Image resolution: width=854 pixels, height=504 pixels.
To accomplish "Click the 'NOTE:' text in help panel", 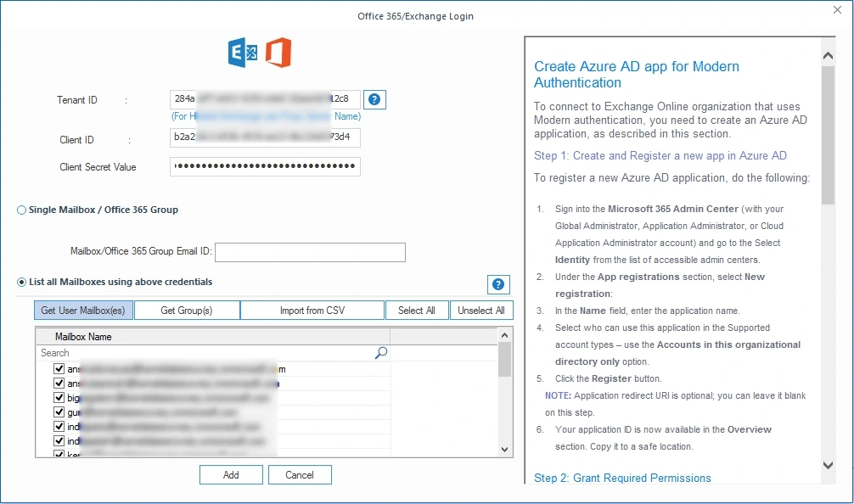I will click(559, 395).
